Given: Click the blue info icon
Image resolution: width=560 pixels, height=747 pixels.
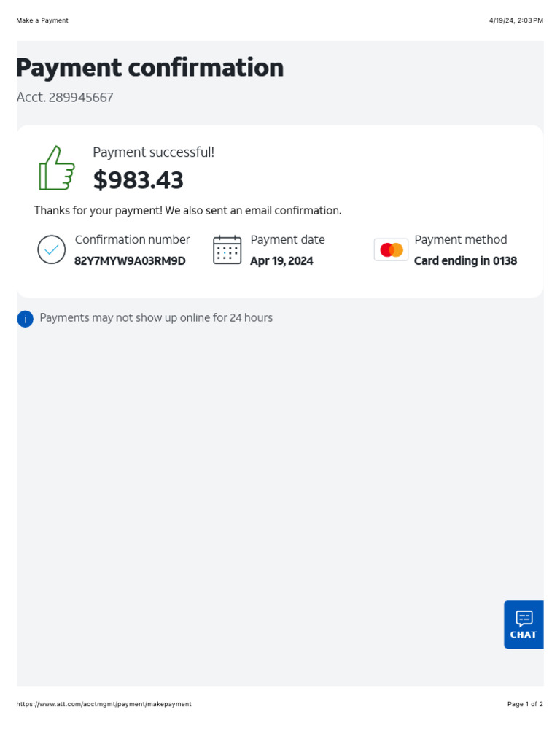Looking at the screenshot, I should point(26,319).
